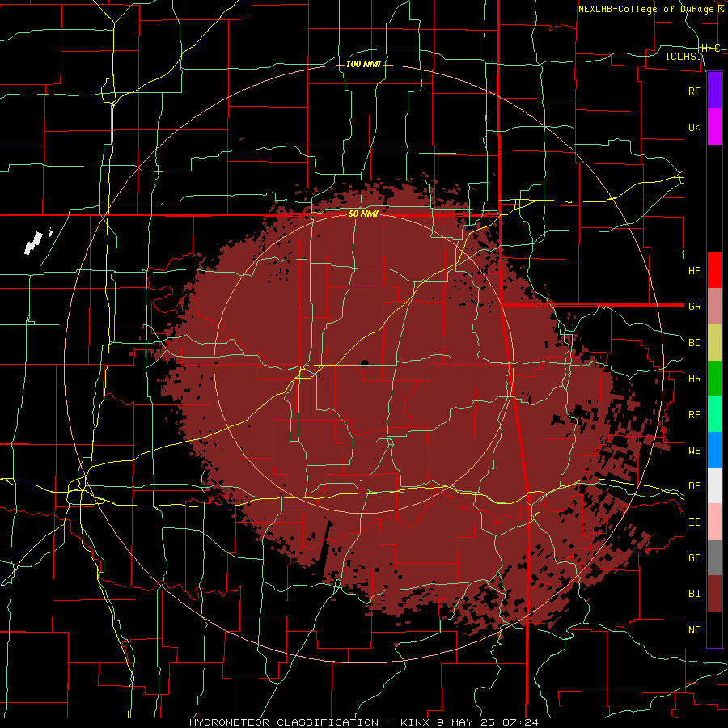Click the [CLAS] label
Image resolution: width=728 pixels, height=728 pixels.
(684, 56)
